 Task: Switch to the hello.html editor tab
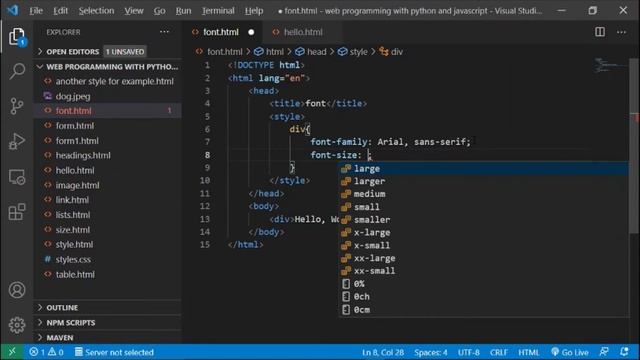(303, 32)
